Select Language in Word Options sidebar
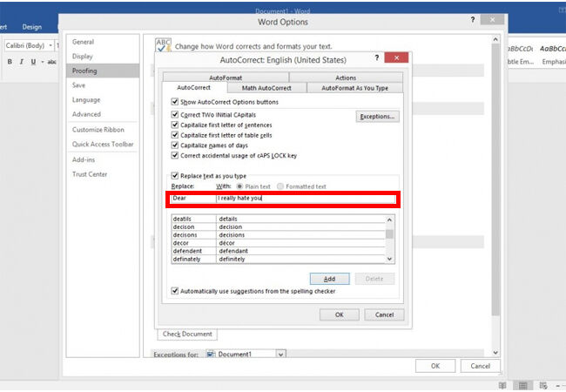This screenshot has width=566, height=392. 103,99
